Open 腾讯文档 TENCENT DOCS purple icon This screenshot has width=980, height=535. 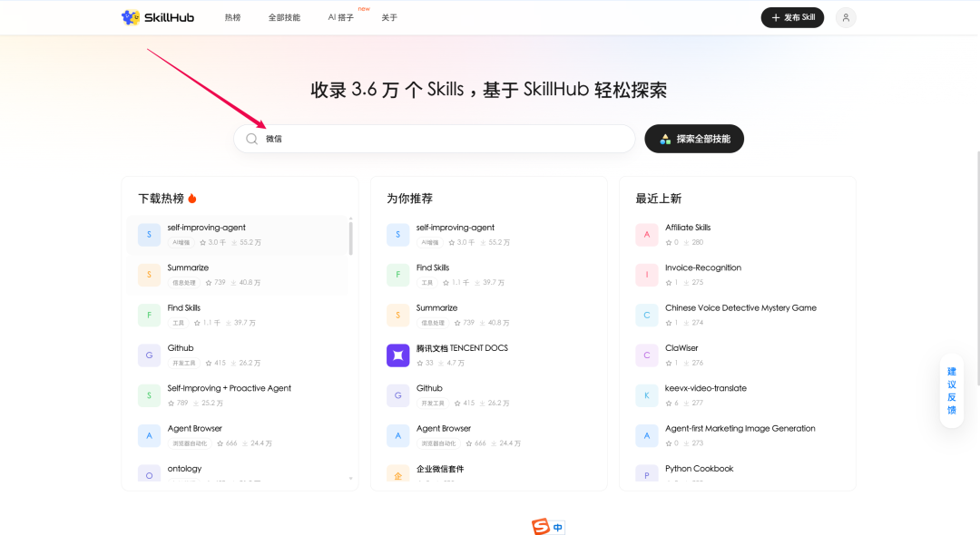[397, 355]
